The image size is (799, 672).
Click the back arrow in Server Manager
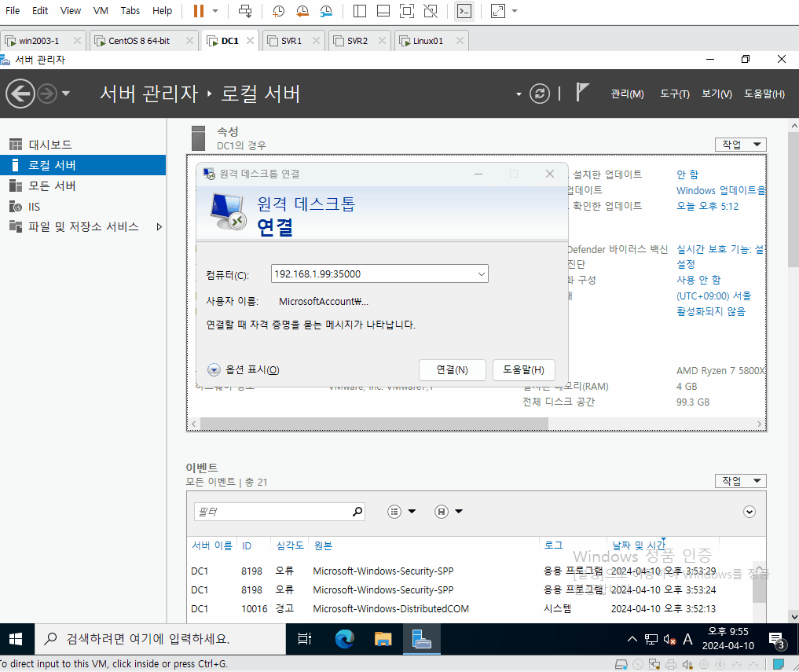click(20, 94)
